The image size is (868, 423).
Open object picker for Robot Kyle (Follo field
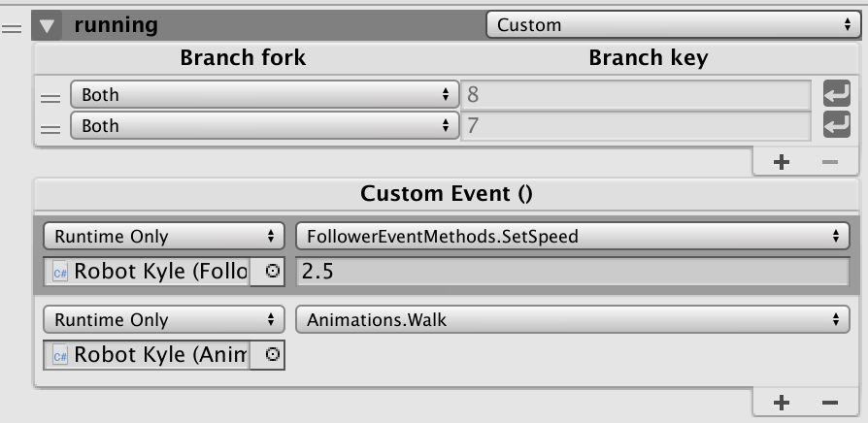coord(273,271)
